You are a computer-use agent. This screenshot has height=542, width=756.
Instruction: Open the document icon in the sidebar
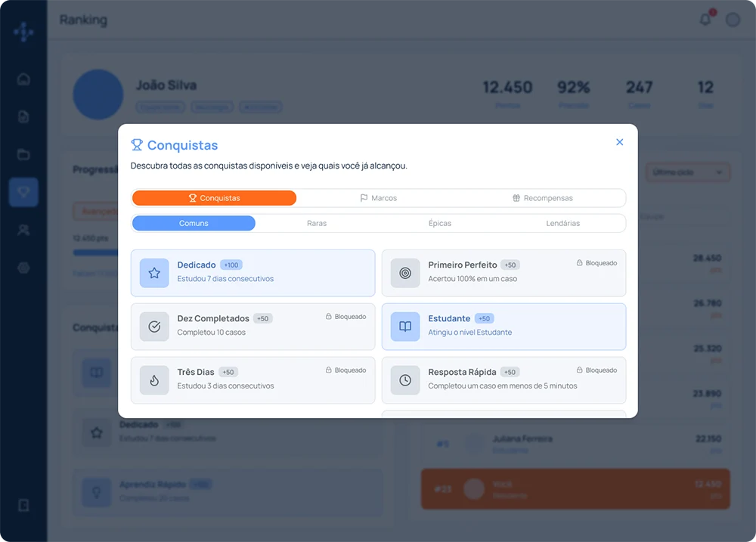tap(23, 116)
